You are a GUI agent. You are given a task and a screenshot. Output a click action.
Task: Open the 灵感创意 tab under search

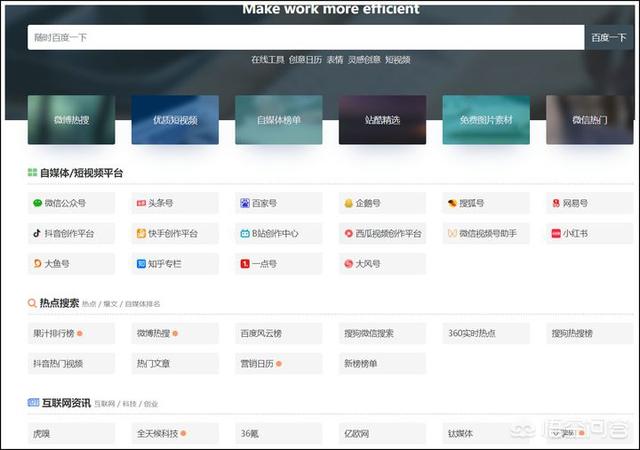coord(364,60)
